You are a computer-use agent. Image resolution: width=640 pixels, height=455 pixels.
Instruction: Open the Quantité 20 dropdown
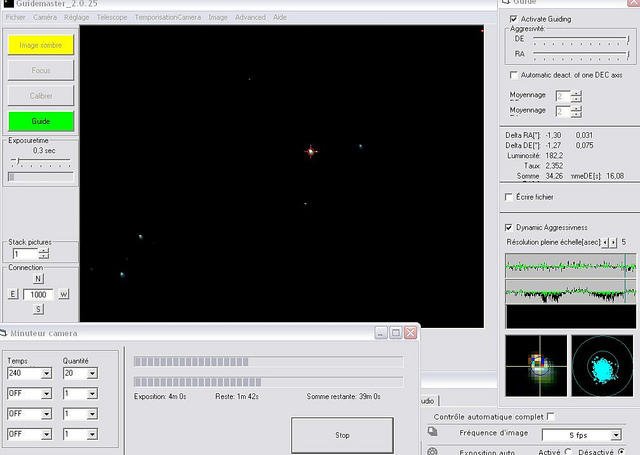[92, 373]
